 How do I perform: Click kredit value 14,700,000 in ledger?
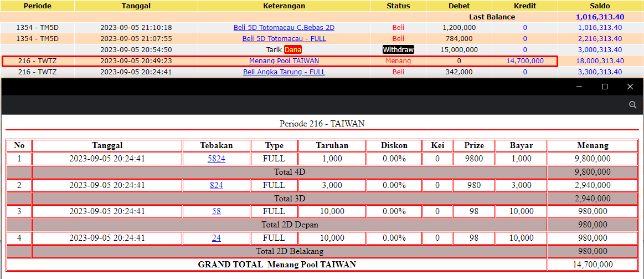coord(525,61)
